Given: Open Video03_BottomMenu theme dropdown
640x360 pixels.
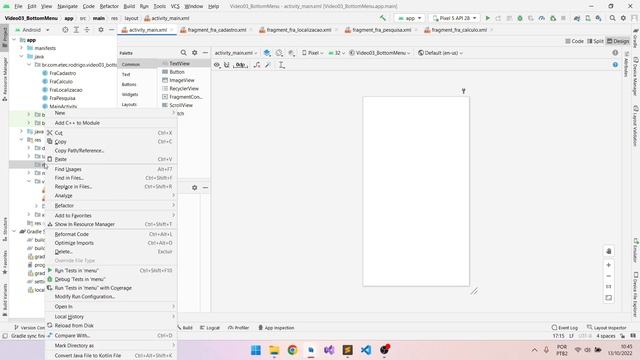Looking at the screenshot, I should coord(380,53).
